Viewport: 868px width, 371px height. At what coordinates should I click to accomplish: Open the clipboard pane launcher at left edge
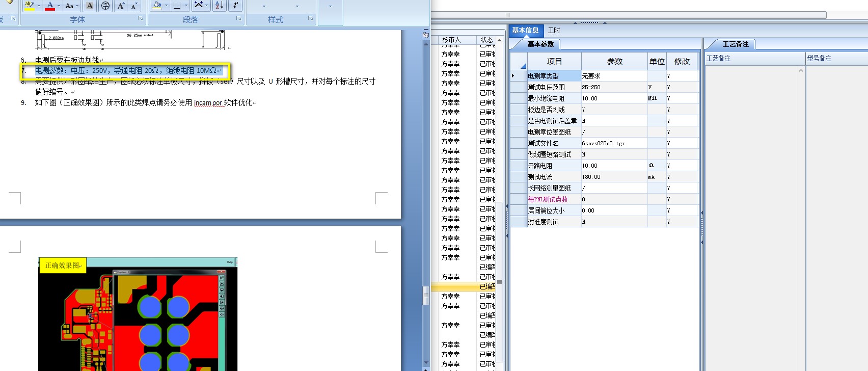click(13, 19)
